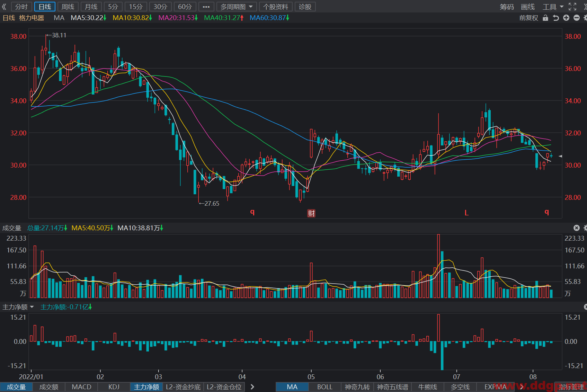Screen dimensions: 587x392
Task: Select 神奇五线谱 overlay tab
Action: click(393, 387)
